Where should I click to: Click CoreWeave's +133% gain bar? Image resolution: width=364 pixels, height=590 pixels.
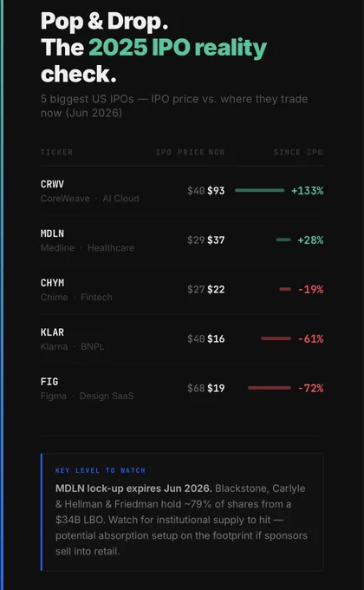[x=259, y=190]
